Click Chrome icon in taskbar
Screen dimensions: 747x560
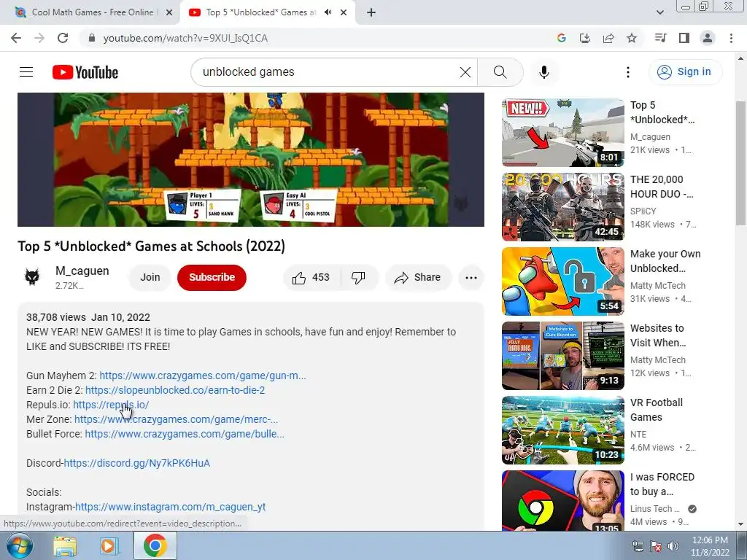155,545
